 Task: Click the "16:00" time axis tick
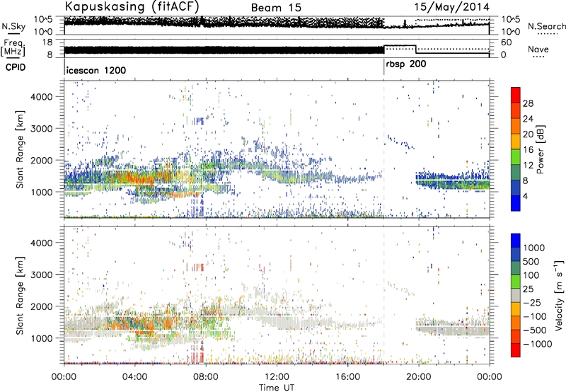(x=347, y=377)
